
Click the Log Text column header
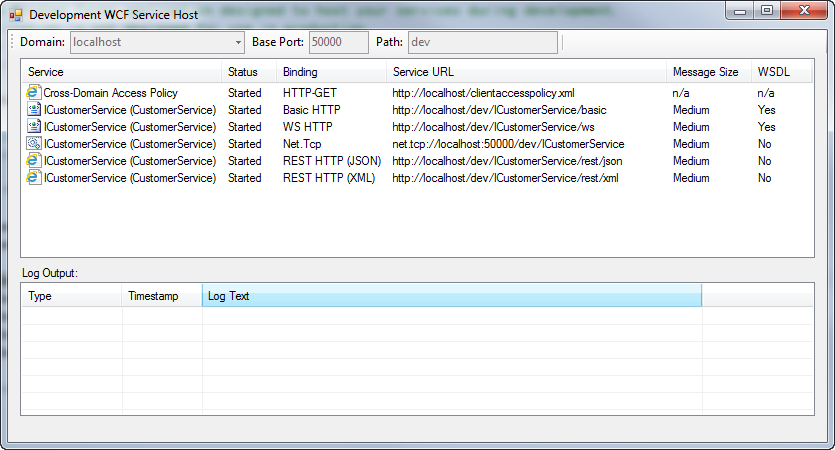(x=452, y=296)
